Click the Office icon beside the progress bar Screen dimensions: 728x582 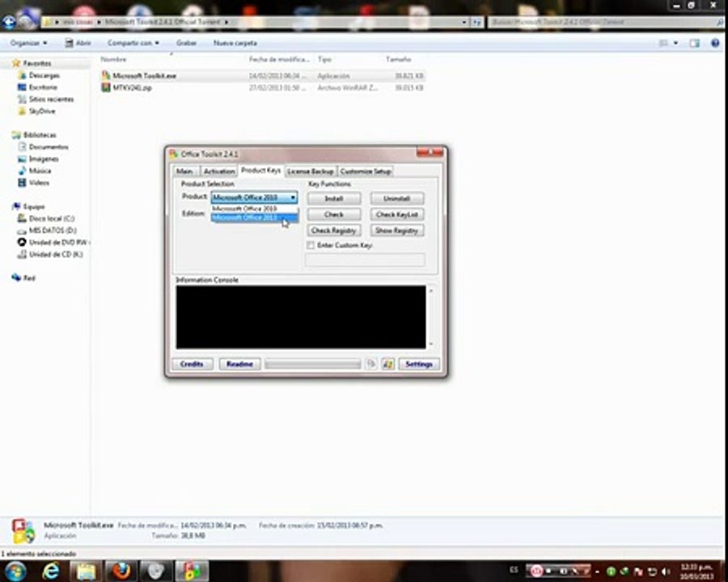(x=371, y=364)
